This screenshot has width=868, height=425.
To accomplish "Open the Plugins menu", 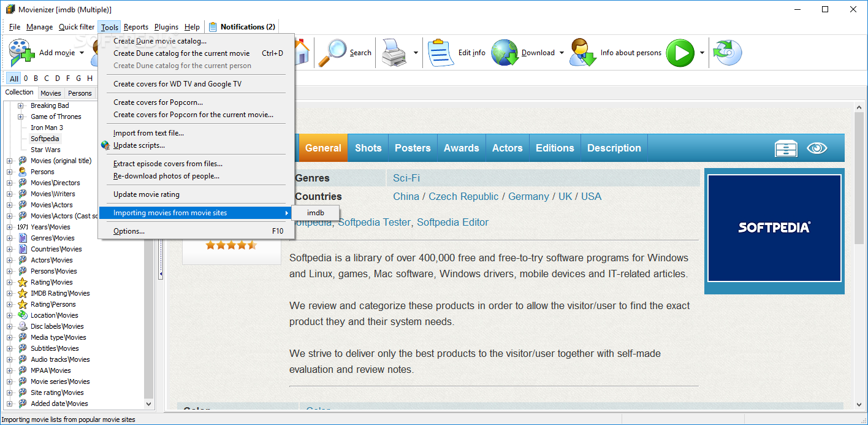I will pyautogui.click(x=166, y=27).
